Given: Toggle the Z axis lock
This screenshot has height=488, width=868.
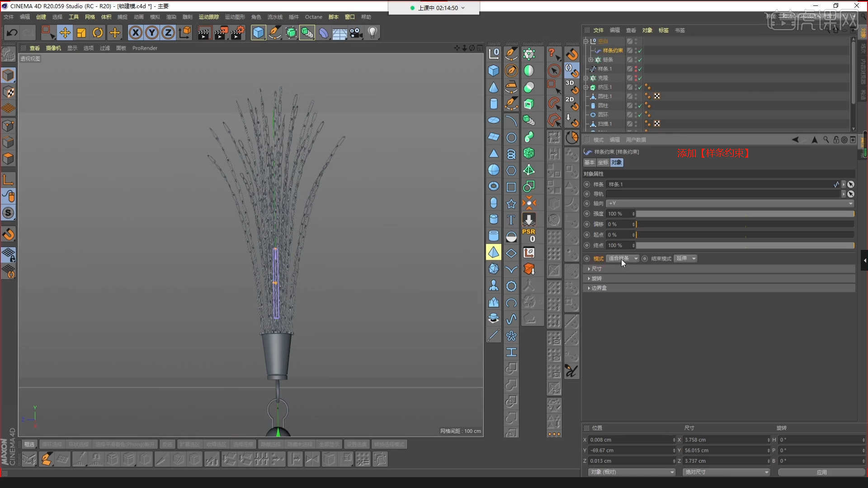Looking at the screenshot, I should tap(168, 33).
